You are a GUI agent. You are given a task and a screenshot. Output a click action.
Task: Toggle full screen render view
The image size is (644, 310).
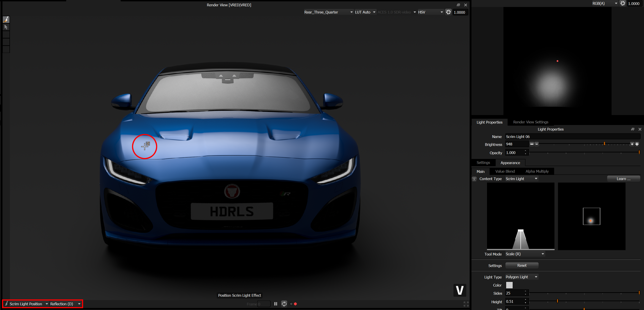[466, 304]
